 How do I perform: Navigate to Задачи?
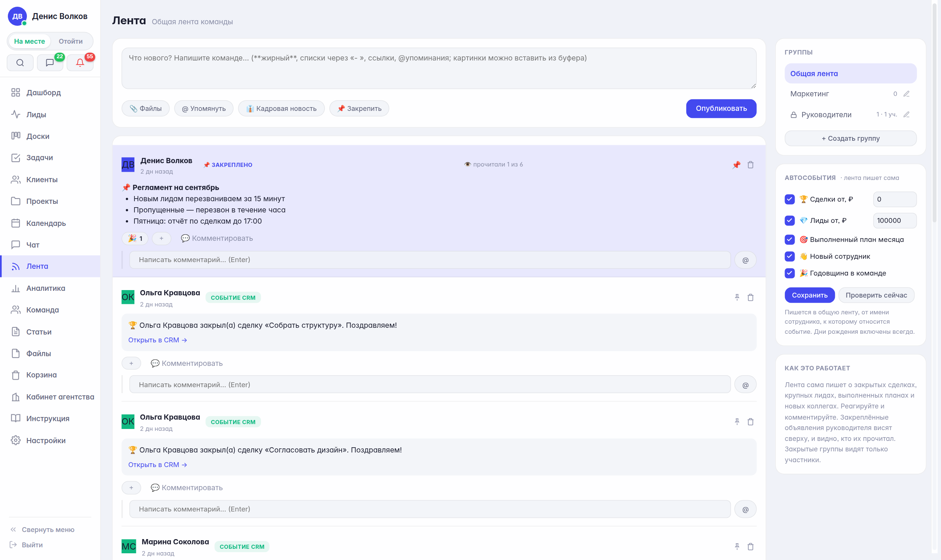click(x=50, y=158)
